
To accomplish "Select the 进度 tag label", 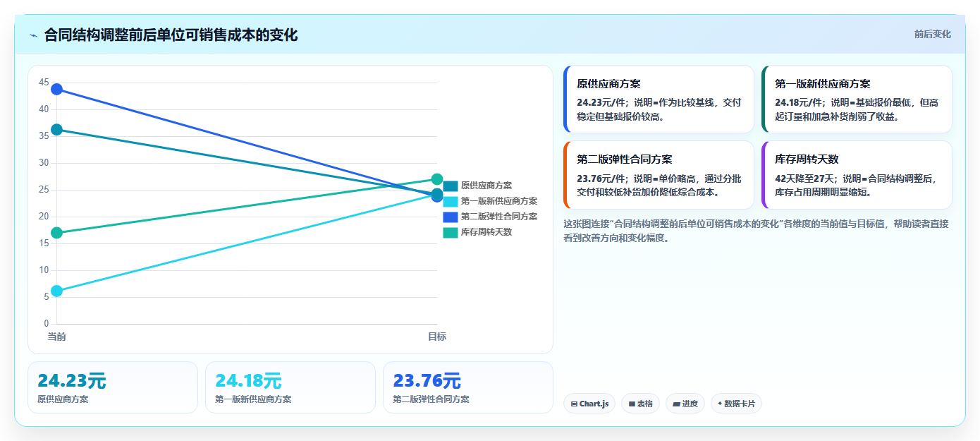I will pyautogui.click(x=690, y=404).
